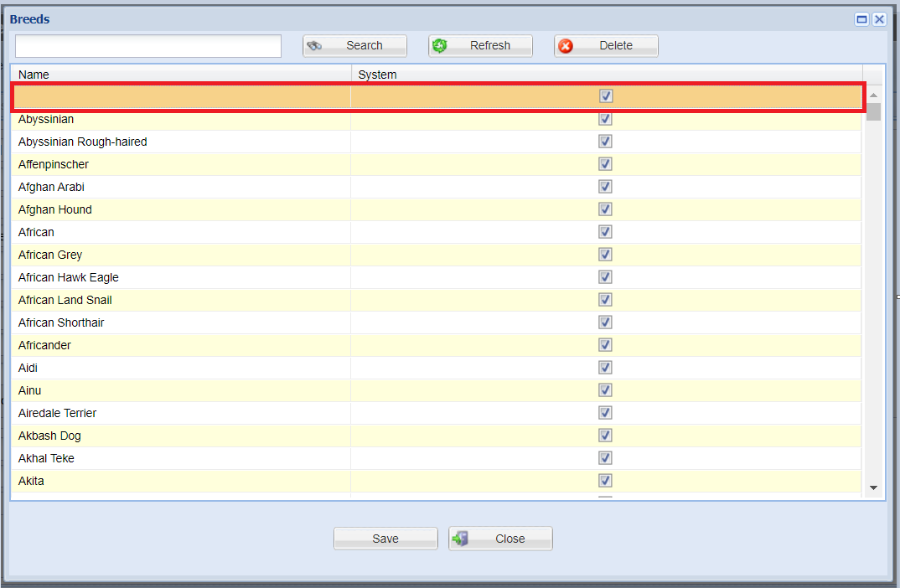Viewport: 900px width, 588px height.
Task: Toggle System checkbox for Abyssinian Rough-haired
Action: pos(605,141)
